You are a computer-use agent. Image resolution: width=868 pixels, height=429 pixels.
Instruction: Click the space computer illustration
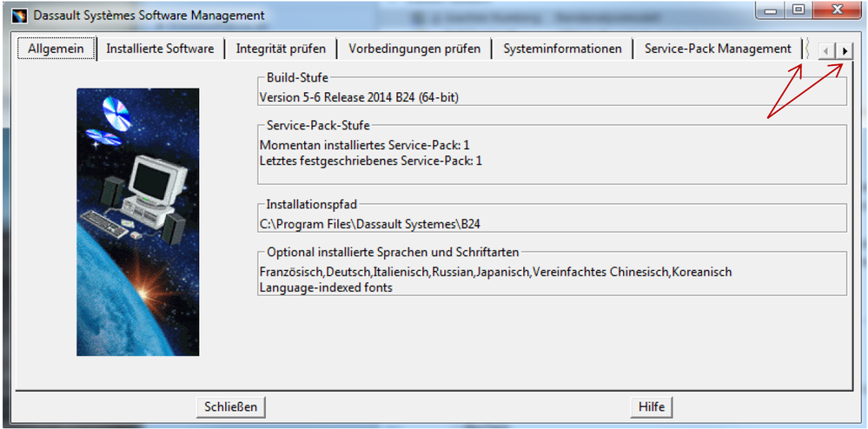tap(138, 222)
